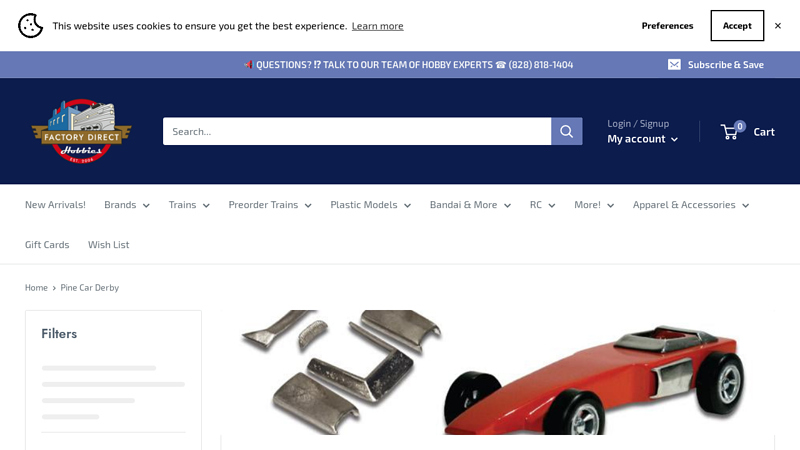Focus the Search input field
The image size is (800, 450).
coord(357,131)
